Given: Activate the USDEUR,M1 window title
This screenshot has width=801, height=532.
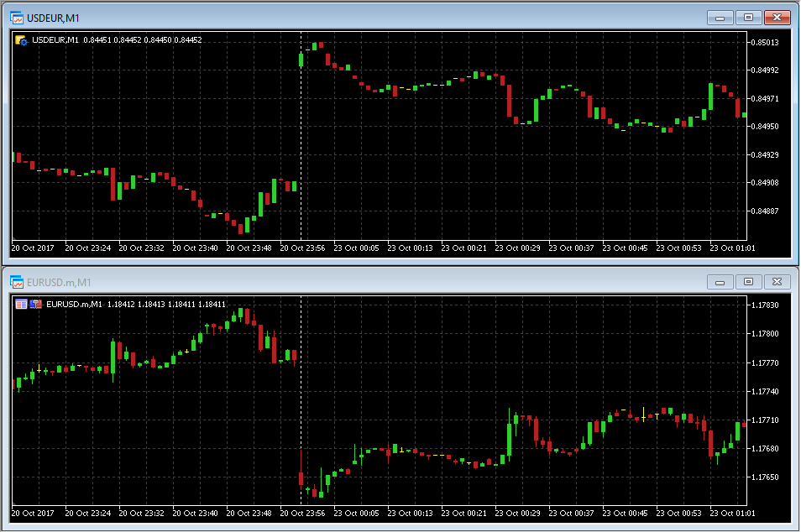Looking at the screenshot, I should (53, 18).
